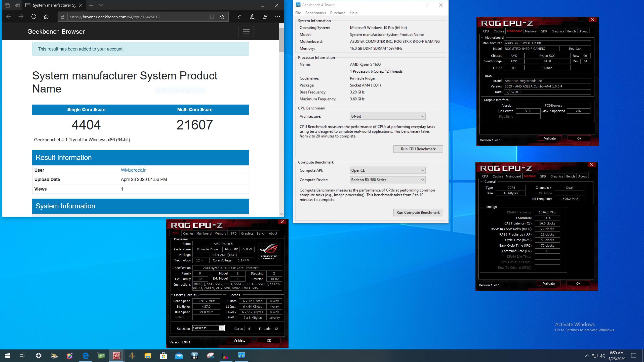This screenshot has height=362, width=644.
Task: Open the volume control in the tray
Action: click(602, 356)
